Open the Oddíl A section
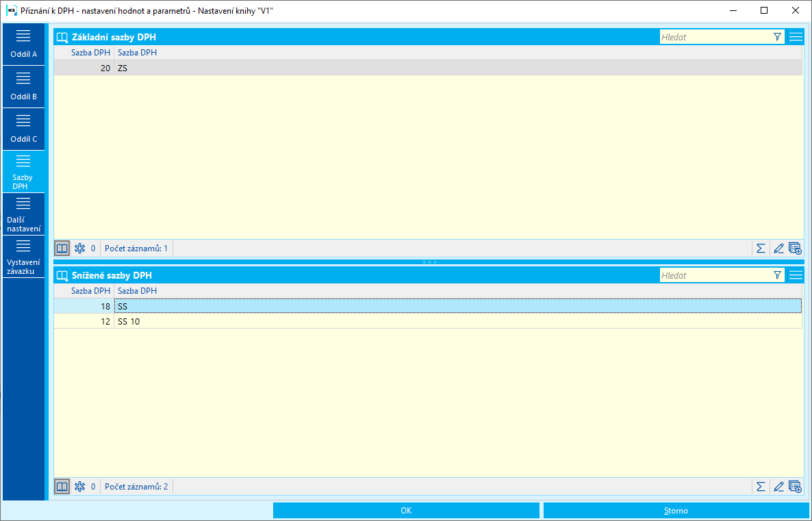 (23, 44)
